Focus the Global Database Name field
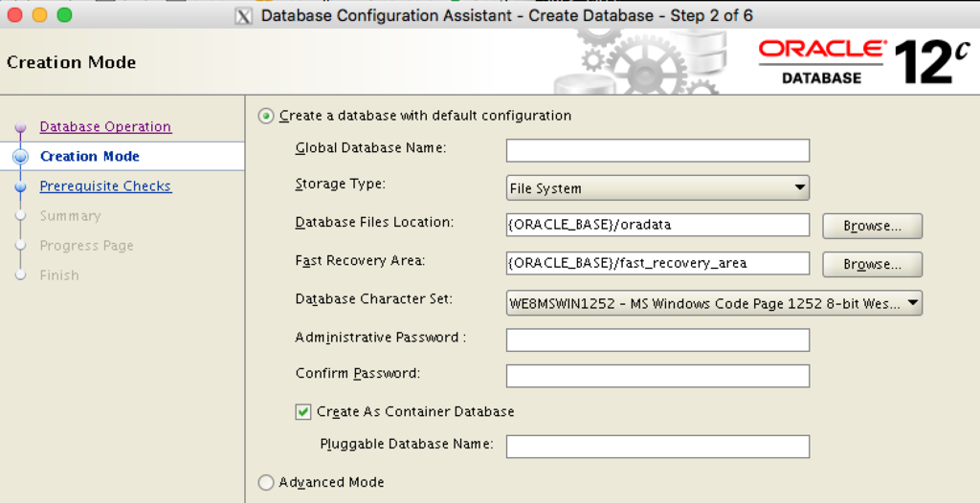 [657, 150]
